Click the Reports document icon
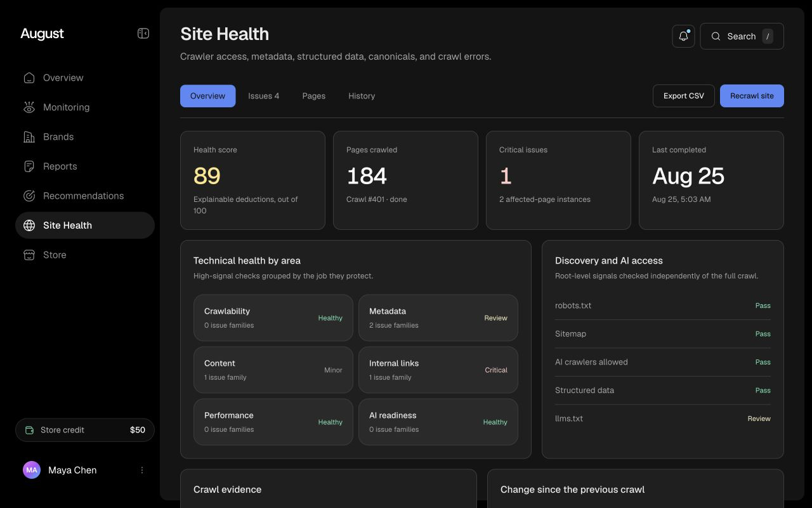 point(29,166)
